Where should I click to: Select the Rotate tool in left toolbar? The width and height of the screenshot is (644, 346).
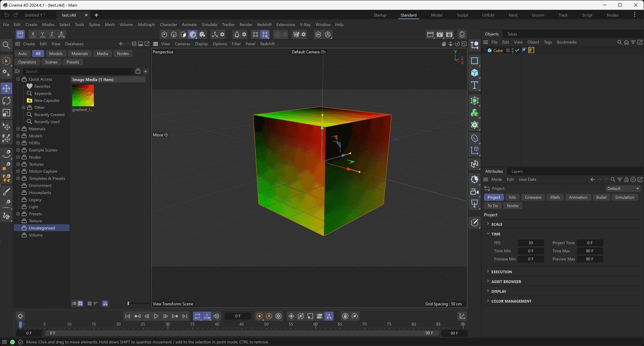click(7, 101)
